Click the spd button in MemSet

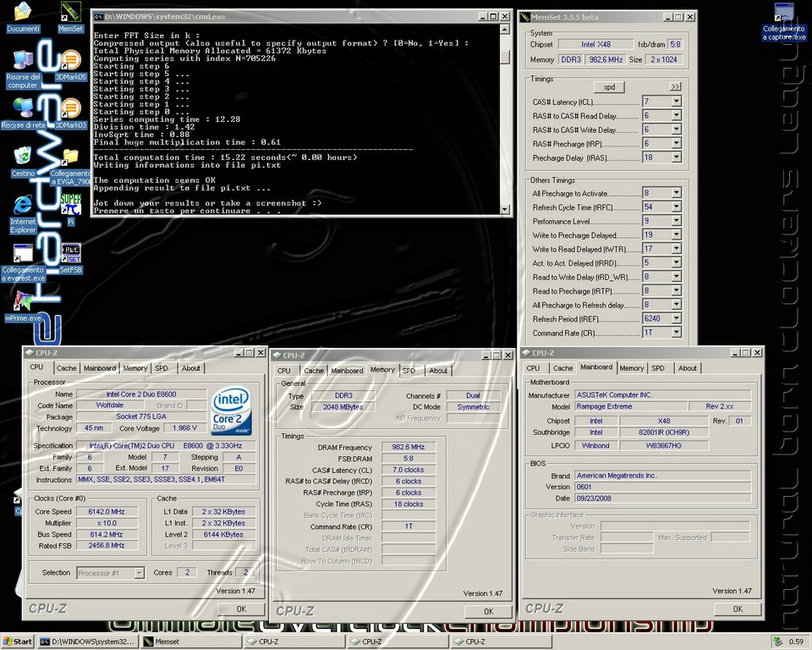[609, 86]
